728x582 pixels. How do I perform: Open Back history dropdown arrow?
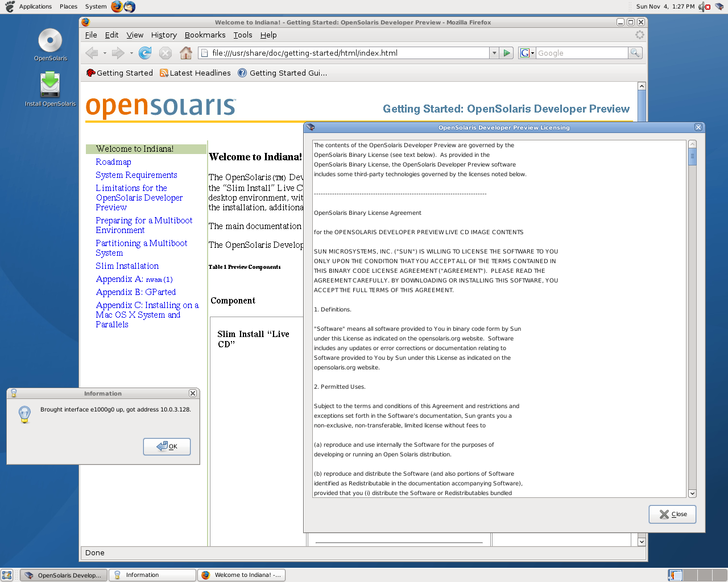point(105,53)
